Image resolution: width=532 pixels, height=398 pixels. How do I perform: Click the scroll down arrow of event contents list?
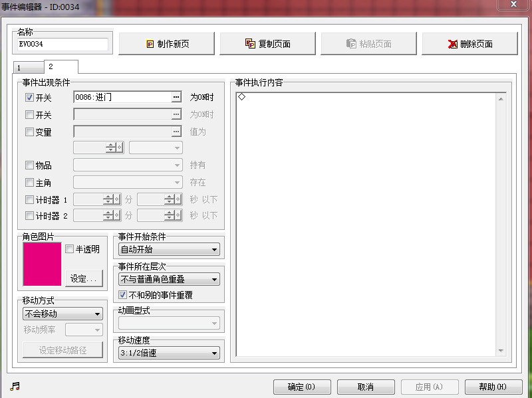501,351
